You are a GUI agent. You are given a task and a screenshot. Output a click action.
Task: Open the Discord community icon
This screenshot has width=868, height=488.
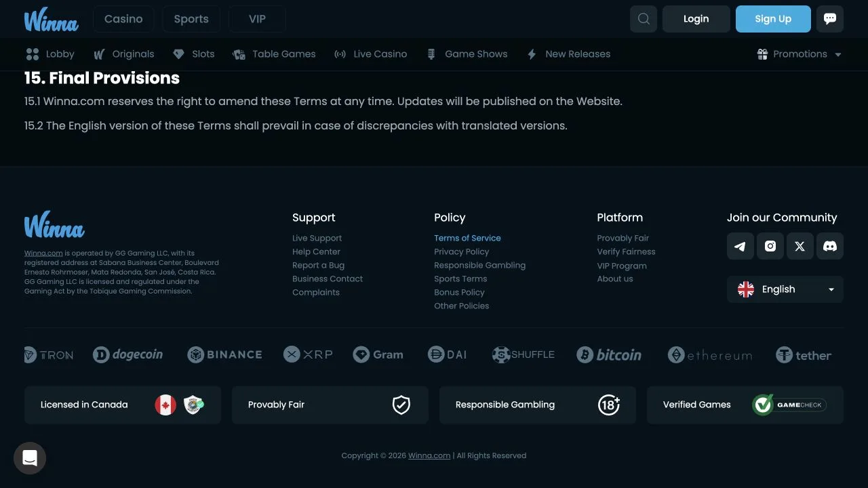click(x=830, y=246)
